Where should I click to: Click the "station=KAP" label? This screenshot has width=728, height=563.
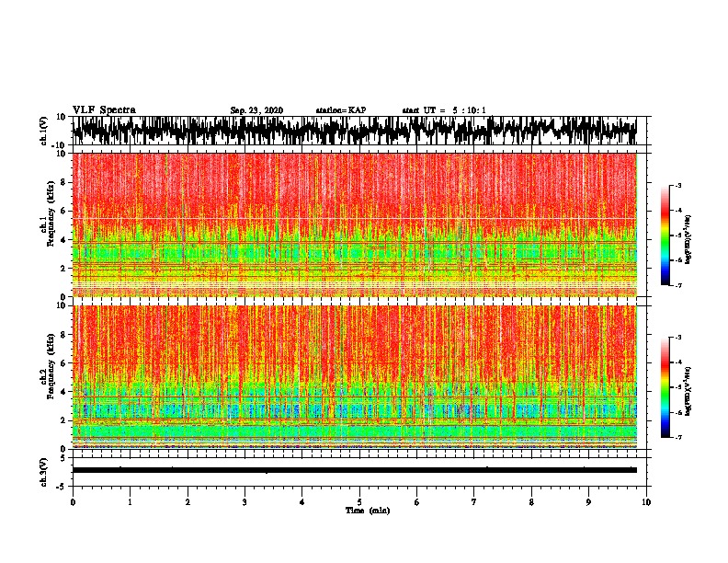[341, 110]
